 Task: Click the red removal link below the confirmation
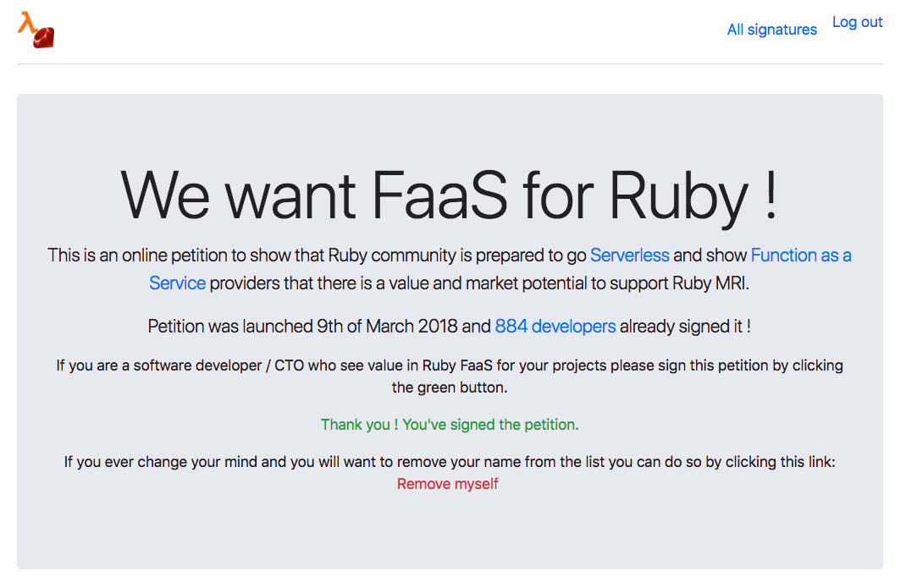click(448, 483)
